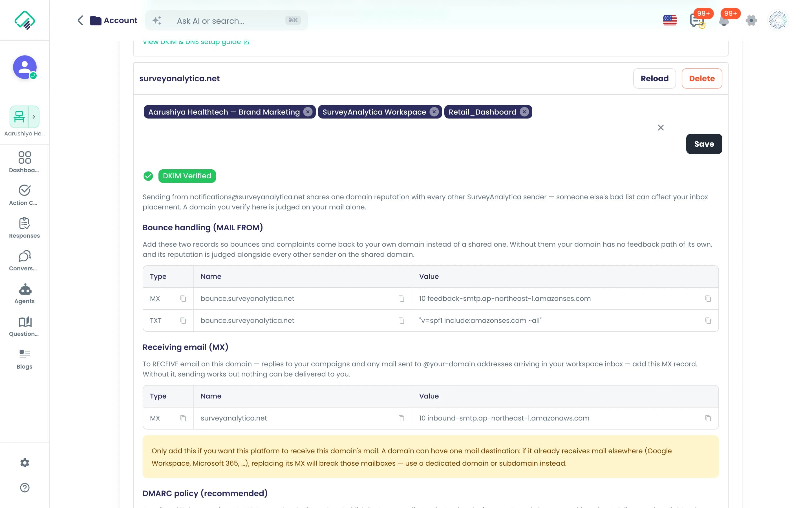This screenshot has height=508, width=812.
Task: Open Agents in the sidebar
Action: point(25,293)
